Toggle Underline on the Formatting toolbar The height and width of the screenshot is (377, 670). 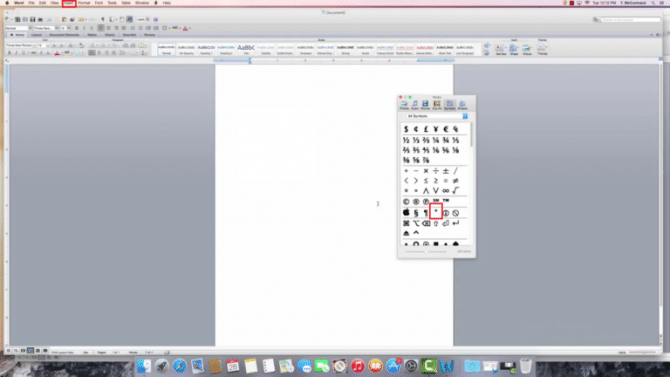(x=91, y=28)
